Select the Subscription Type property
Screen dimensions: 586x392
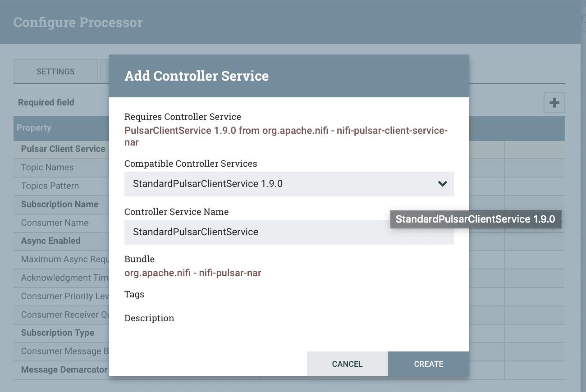click(x=58, y=333)
